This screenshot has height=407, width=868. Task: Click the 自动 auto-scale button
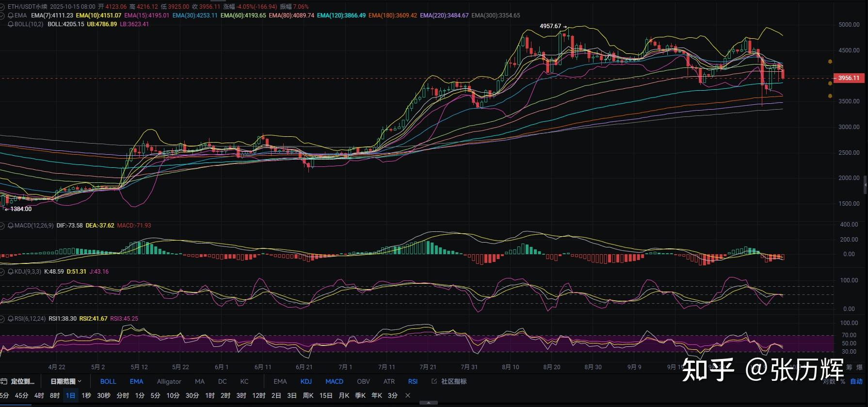(x=856, y=381)
